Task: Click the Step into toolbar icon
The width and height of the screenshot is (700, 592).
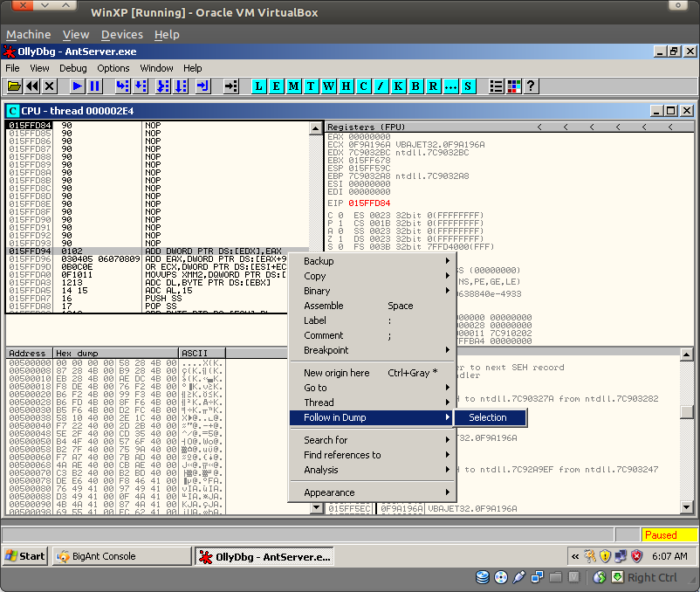Action: 122,86
